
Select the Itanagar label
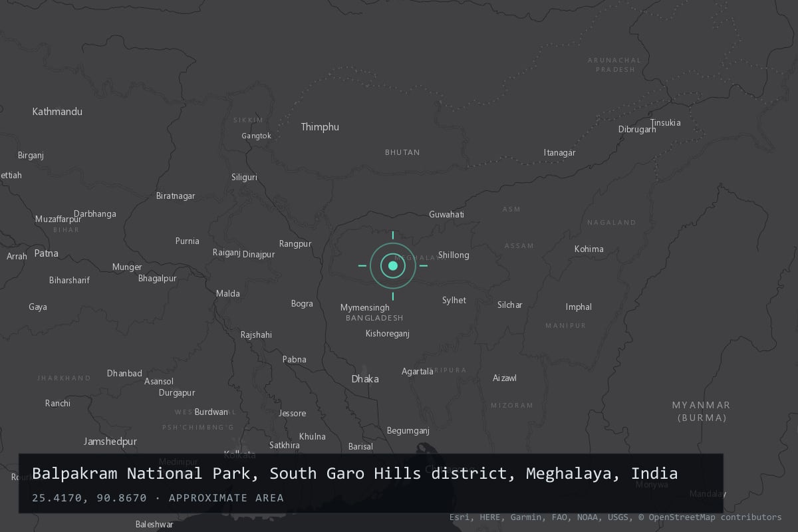click(x=559, y=153)
